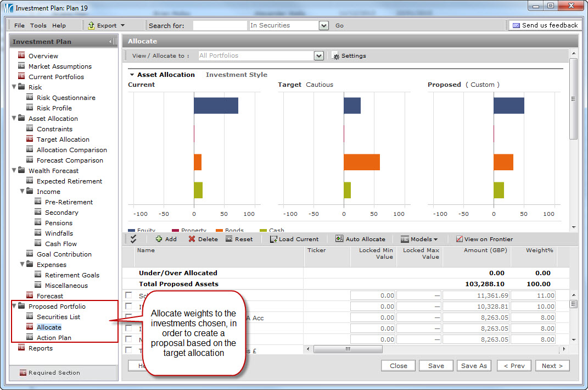Open the Settings gear in Allocate
Image resolution: width=588 pixels, height=390 pixels.
point(336,56)
